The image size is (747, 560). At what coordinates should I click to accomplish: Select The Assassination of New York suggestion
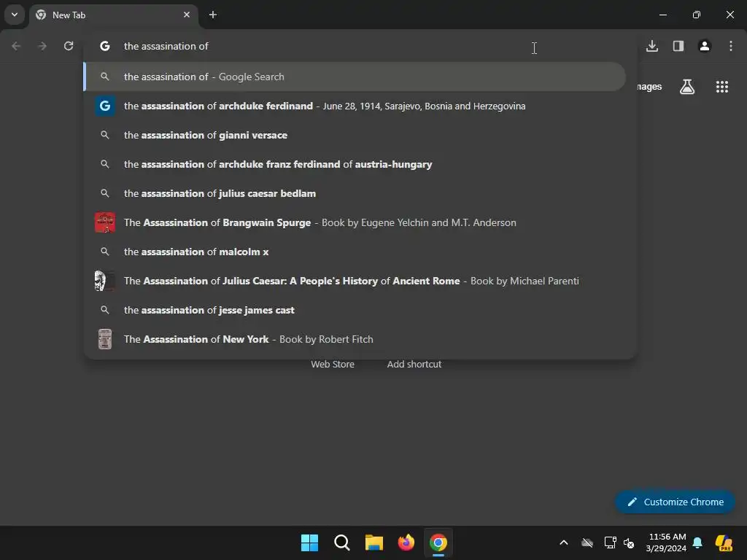pos(355,339)
